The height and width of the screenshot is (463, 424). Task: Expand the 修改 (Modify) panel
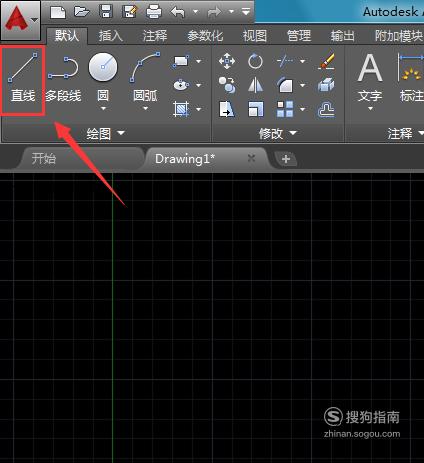tap(278, 134)
